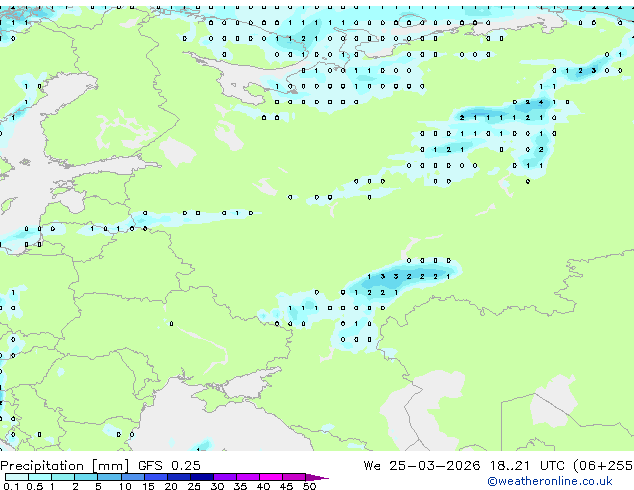Click the purple arrow tip after 50

(317, 478)
